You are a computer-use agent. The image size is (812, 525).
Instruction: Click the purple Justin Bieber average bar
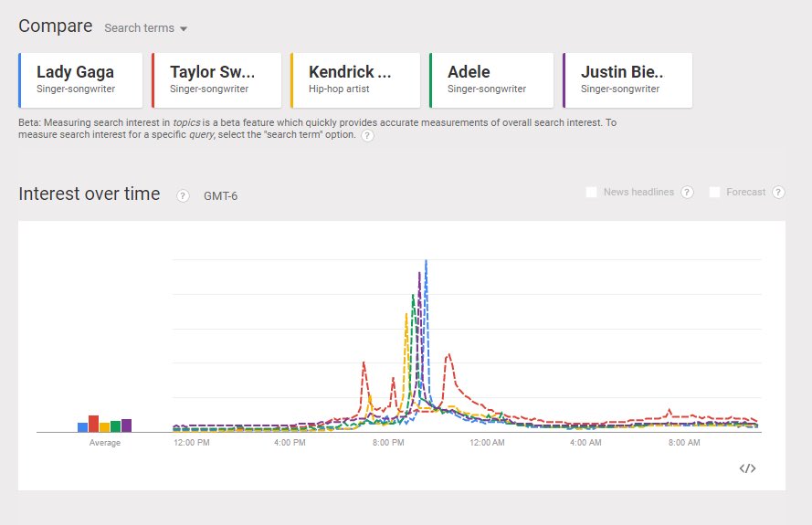pyautogui.click(x=126, y=425)
